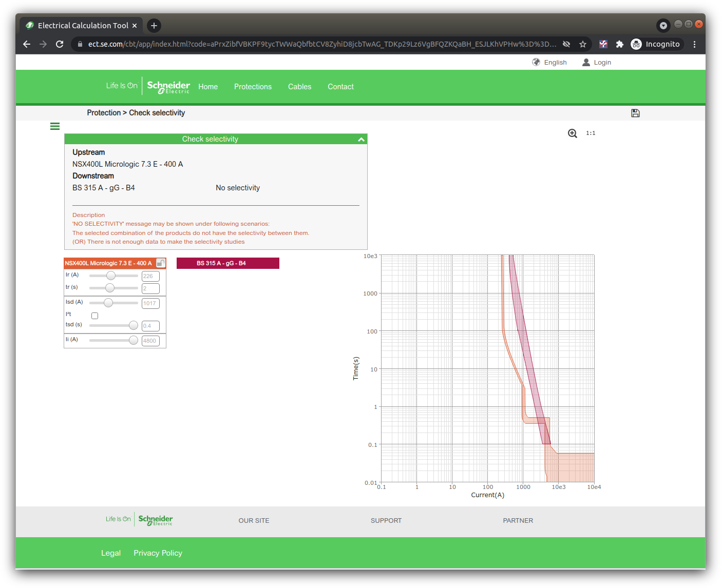Zoom in on the chart with magnifier icon

[573, 133]
